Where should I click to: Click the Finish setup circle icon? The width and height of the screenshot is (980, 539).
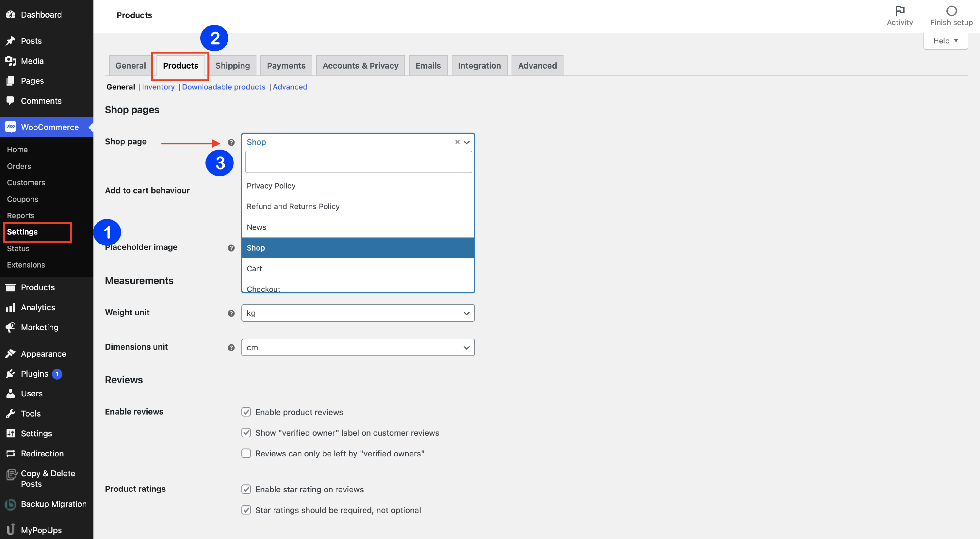coord(951,10)
